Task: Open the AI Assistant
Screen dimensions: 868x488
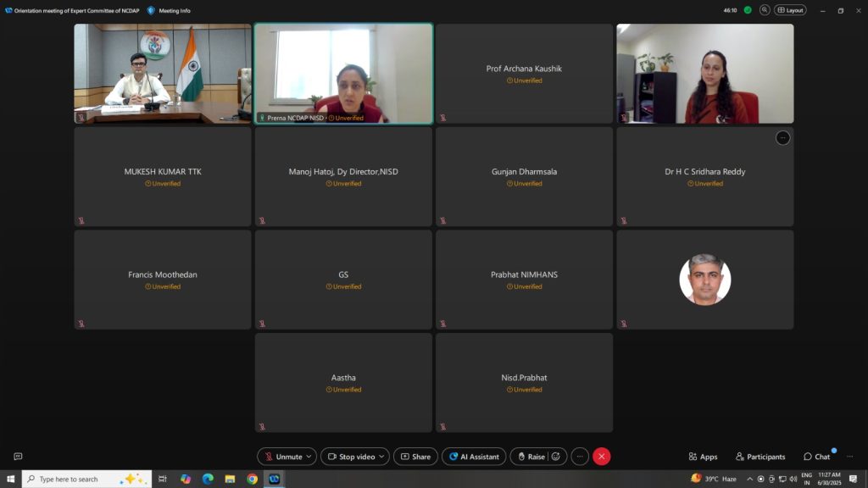Action: [x=474, y=457]
